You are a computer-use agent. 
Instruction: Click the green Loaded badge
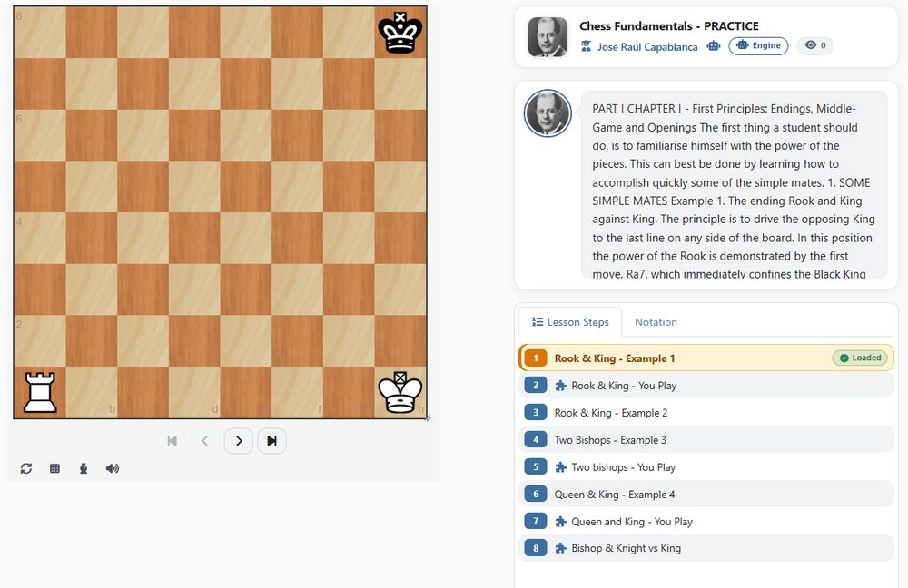861,358
